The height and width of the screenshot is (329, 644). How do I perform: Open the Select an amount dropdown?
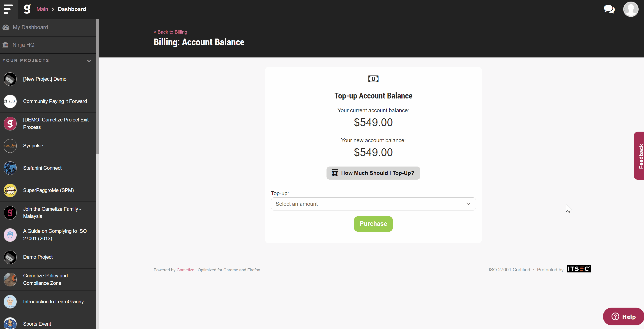coord(373,204)
